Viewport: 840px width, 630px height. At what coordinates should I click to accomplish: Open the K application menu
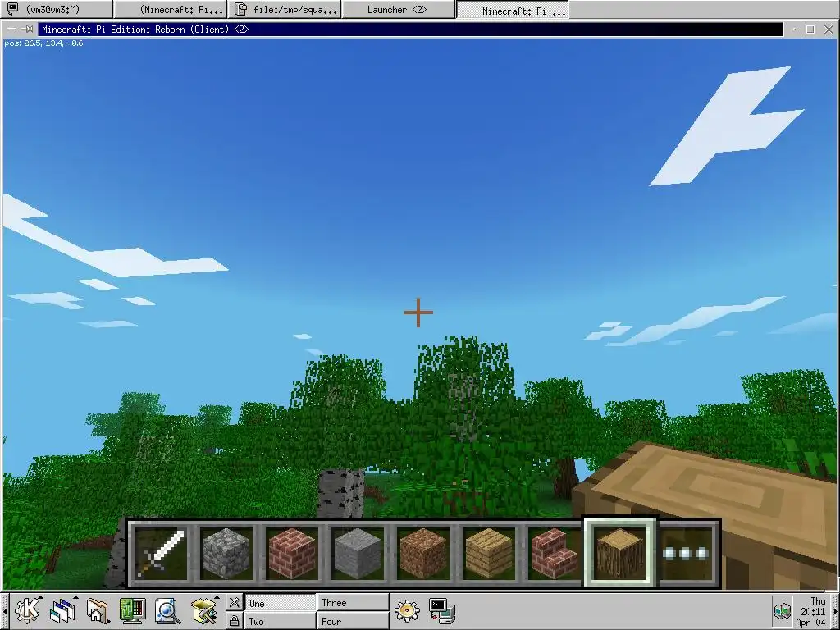click(x=27, y=610)
